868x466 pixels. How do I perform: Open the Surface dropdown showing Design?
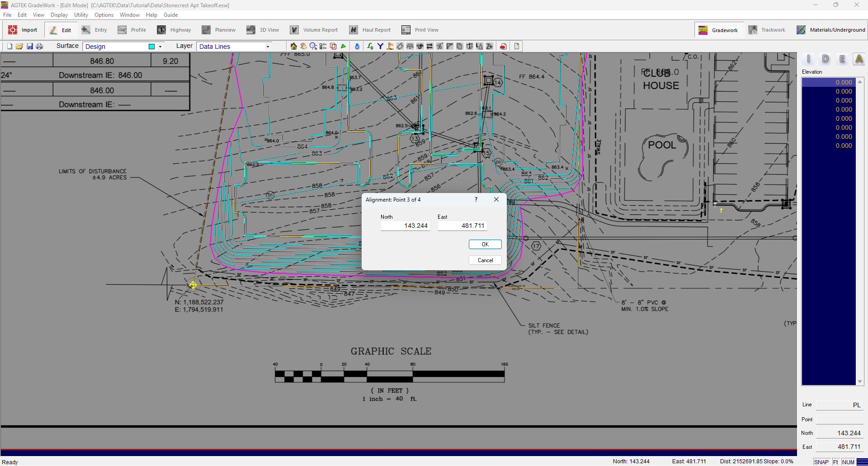point(115,46)
